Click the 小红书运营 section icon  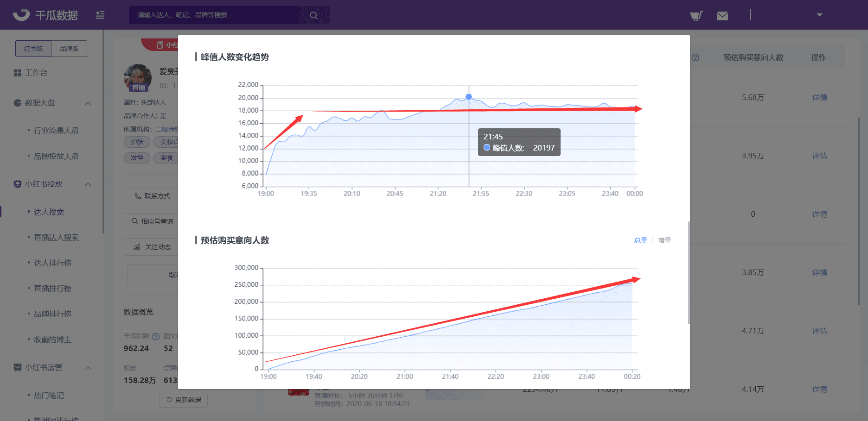18,368
